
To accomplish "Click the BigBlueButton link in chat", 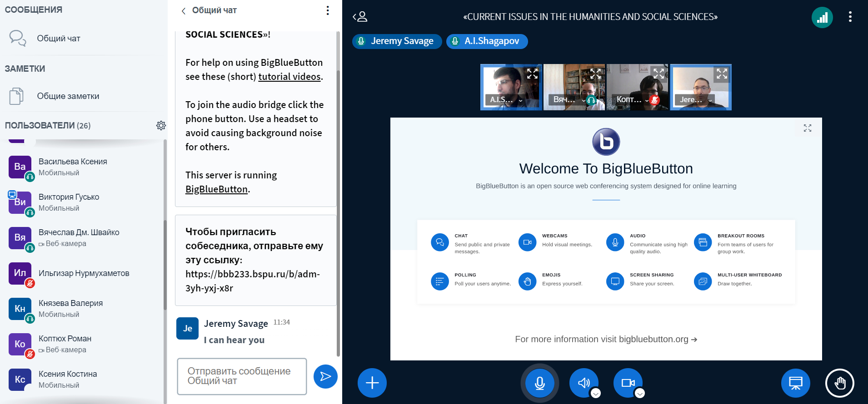I will [x=216, y=189].
